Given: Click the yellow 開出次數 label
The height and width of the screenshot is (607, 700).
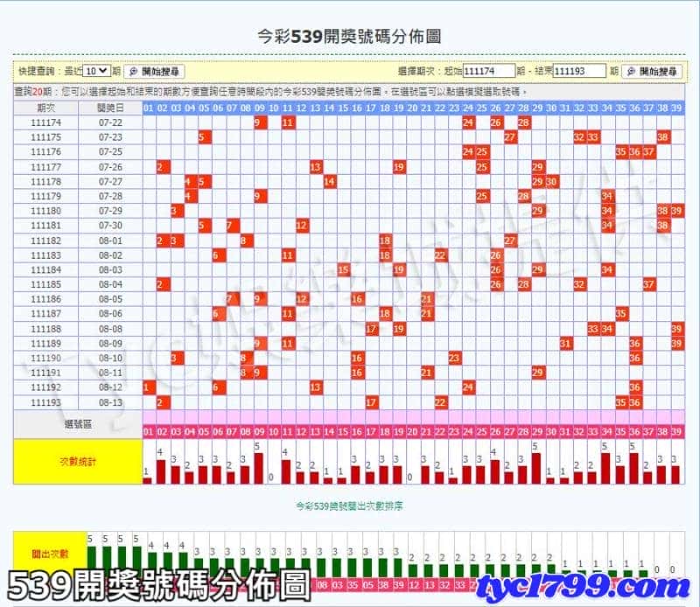Looking at the screenshot, I should coord(50,554).
